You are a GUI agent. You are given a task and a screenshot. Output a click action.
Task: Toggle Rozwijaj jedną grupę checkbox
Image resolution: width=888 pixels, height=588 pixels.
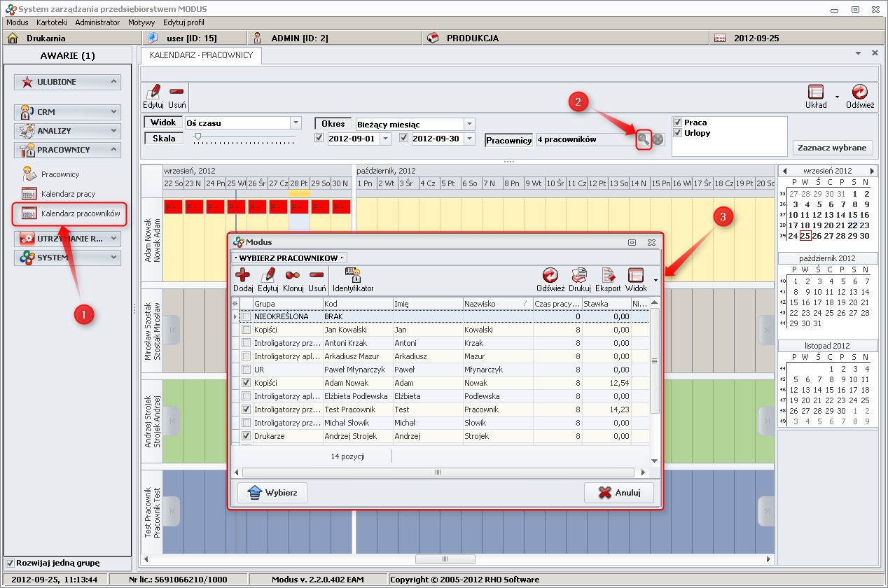(x=10, y=563)
